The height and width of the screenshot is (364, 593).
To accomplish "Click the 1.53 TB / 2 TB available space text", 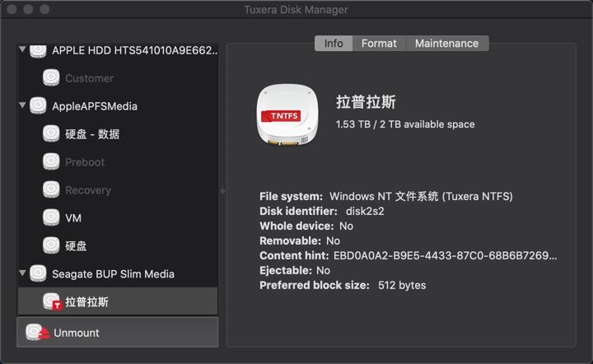I will click(405, 124).
